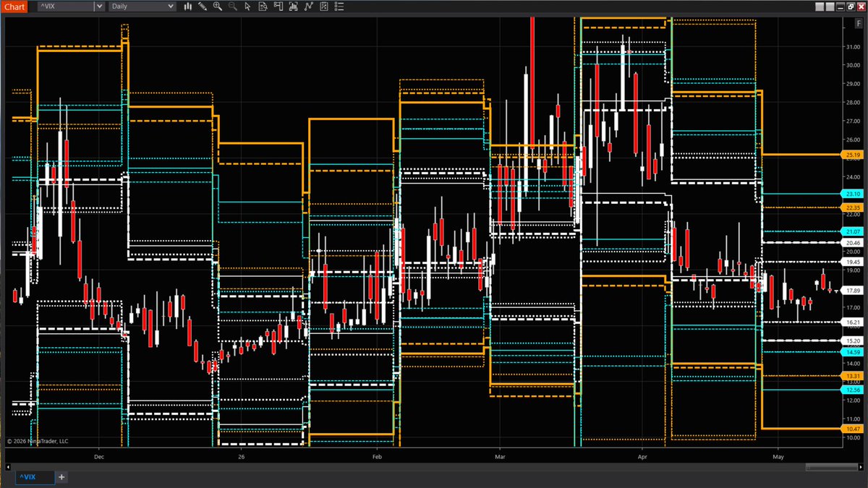Add a new tab with plus button

(61, 477)
